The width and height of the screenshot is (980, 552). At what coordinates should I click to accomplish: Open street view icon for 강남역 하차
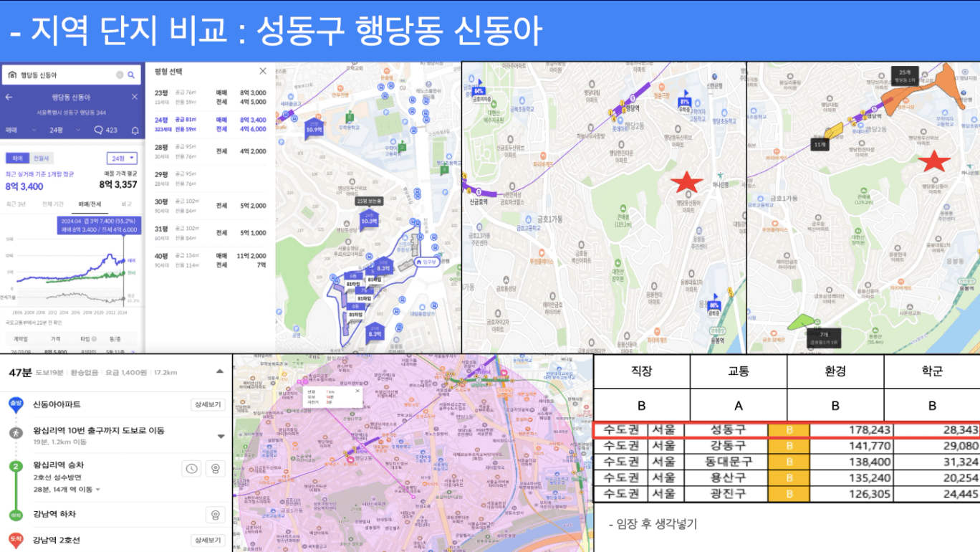coord(214,514)
